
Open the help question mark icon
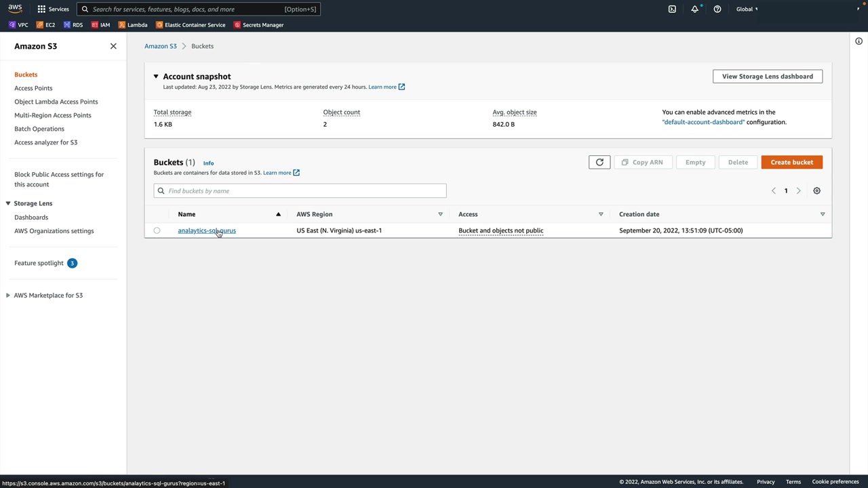click(x=717, y=9)
